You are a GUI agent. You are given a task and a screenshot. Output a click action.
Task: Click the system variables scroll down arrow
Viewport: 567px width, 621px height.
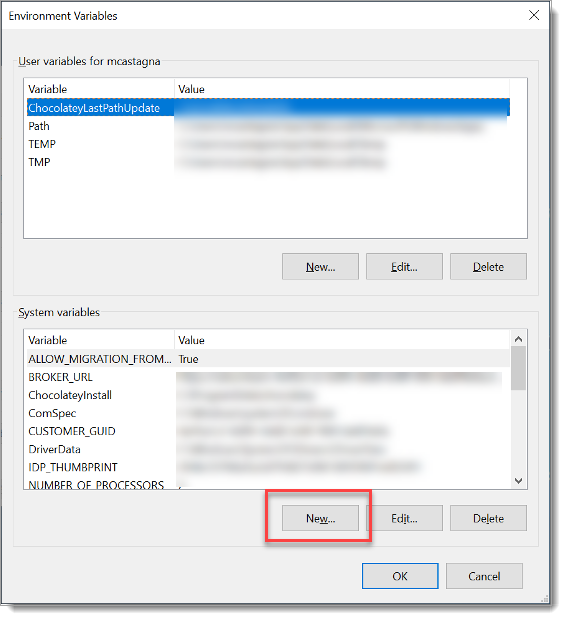click(518, 480)
